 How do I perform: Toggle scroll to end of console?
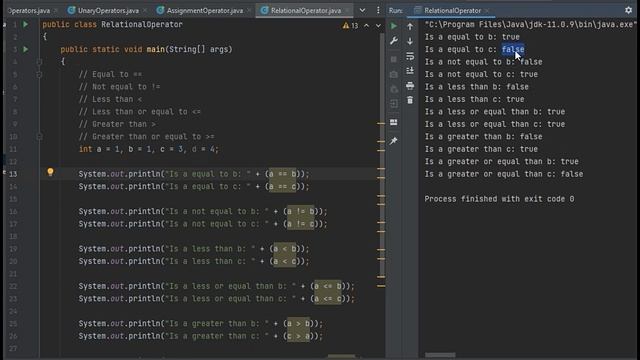[410, 71]
